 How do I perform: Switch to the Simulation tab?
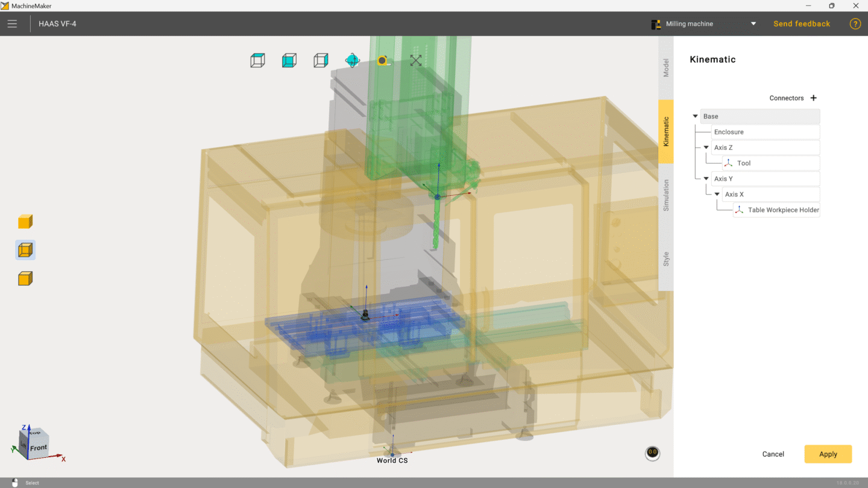coord(666,196)
